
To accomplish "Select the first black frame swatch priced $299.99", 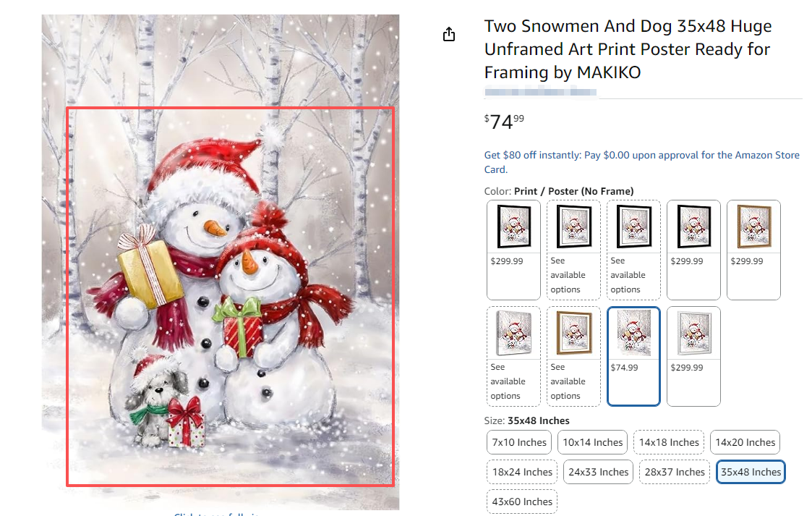I will (x=513, y=250).
